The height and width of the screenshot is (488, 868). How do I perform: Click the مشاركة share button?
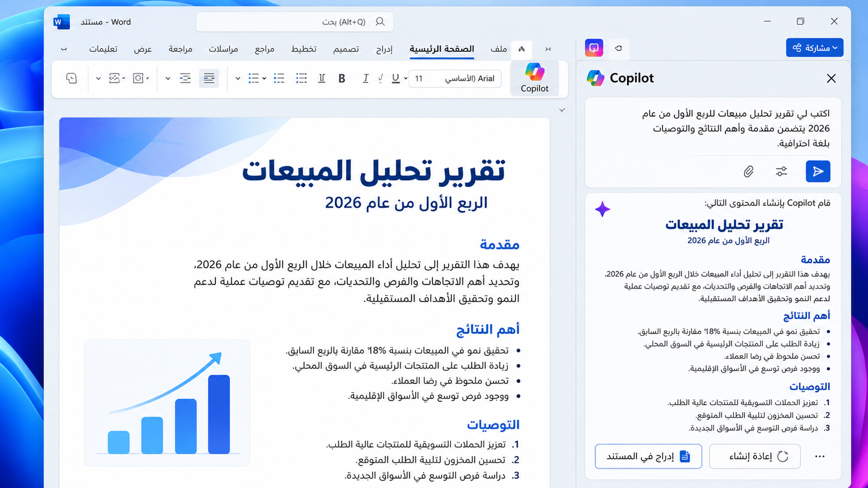click(815, 48)
